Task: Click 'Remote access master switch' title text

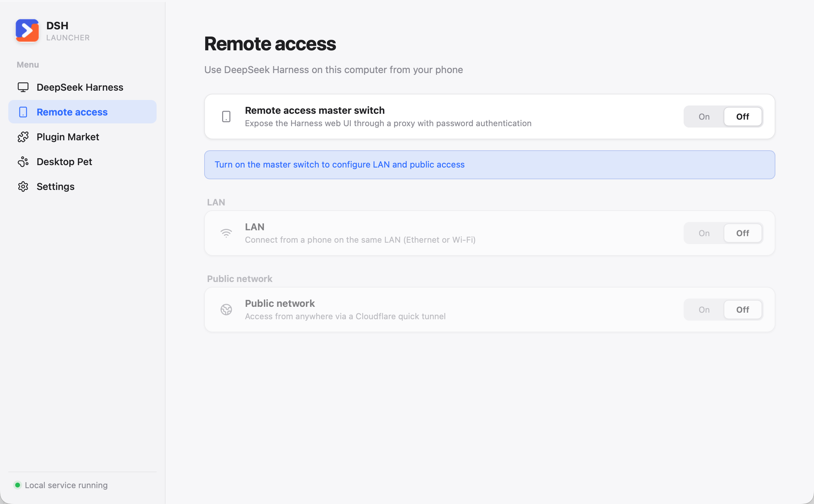Action: [315, 110]
